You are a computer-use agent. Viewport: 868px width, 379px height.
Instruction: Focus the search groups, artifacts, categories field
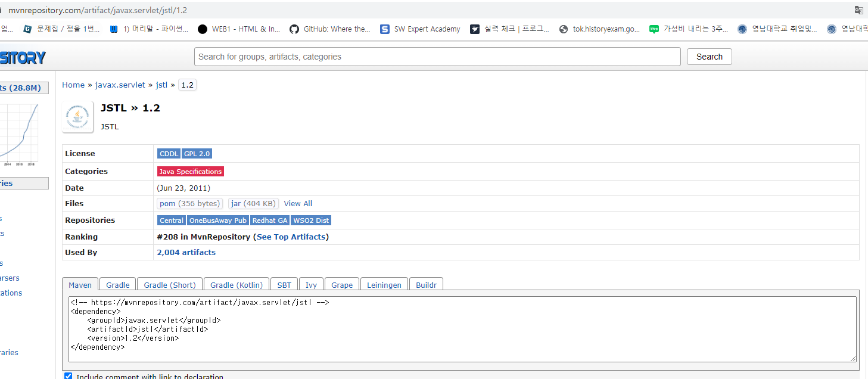coord(437,57)
